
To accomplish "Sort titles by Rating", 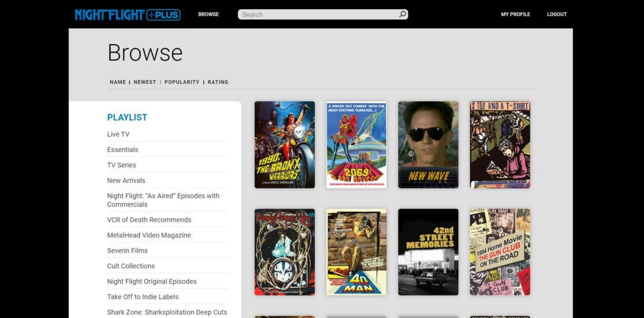I will [x=218, y=82].
